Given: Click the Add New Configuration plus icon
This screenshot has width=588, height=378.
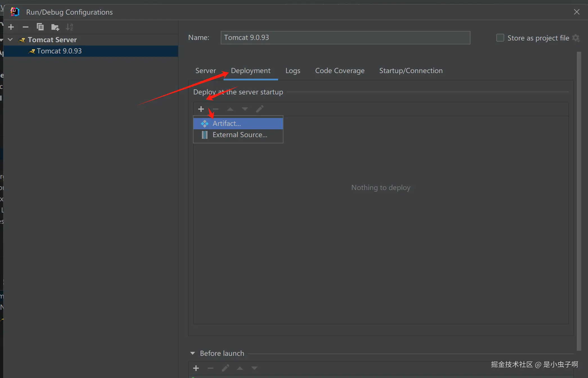Looking at the screenshot, I should point(11,27).
